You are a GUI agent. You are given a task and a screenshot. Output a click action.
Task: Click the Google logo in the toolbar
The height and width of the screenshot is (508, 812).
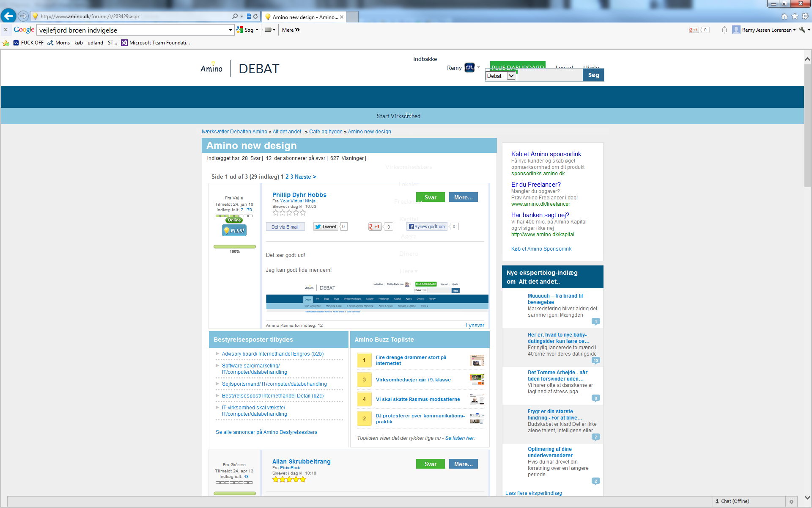[x=24, y=30]
